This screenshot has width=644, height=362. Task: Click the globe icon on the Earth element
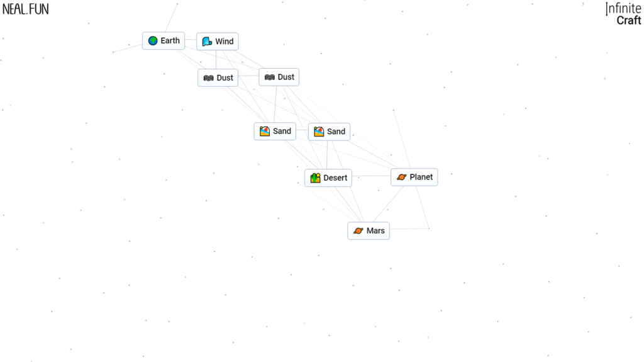153,41
